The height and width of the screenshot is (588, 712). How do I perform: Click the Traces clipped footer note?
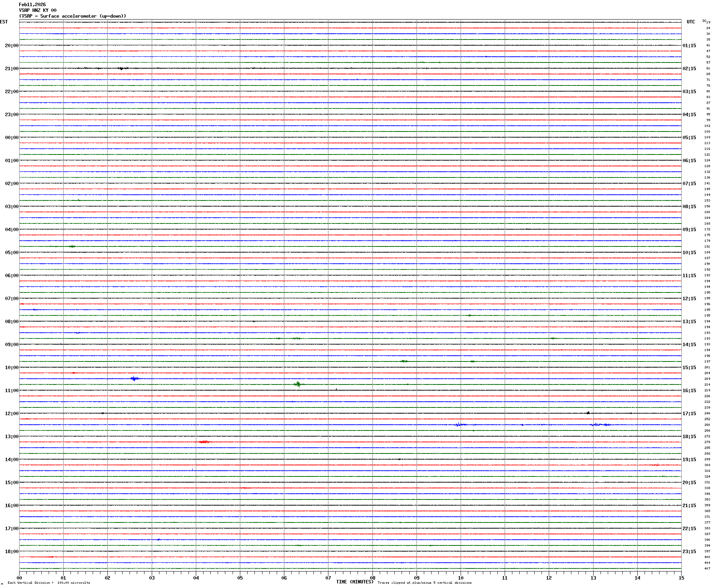pos(424,583)
